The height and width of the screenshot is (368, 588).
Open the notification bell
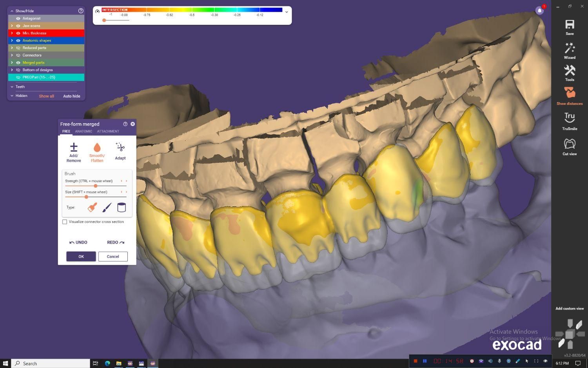540,11
